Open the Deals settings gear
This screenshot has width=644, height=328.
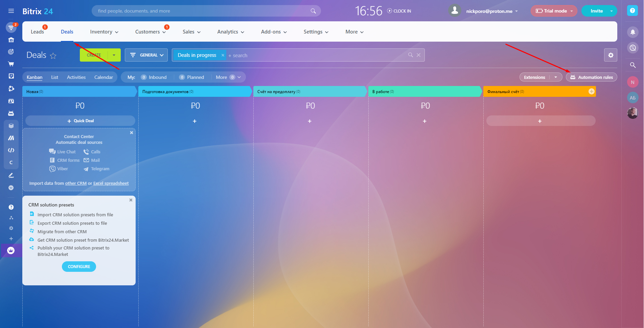click(x=611, y=55)
